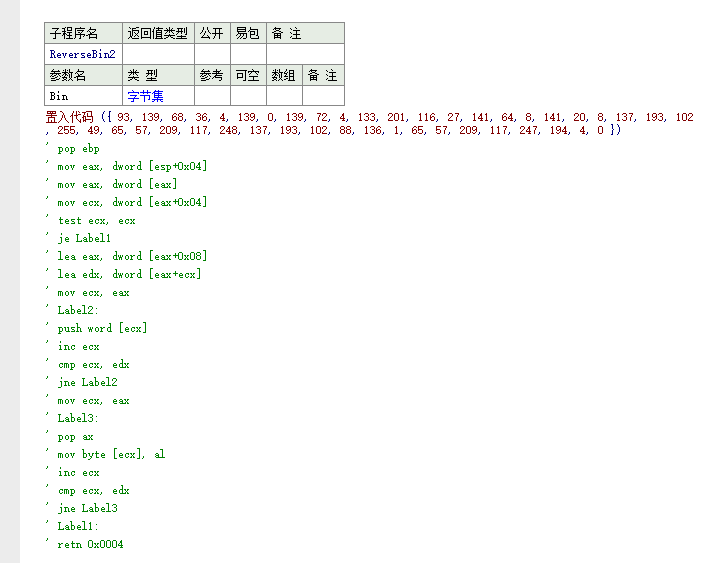Click the byte value 194 in array
This screenshot has width=708, height=563.
tap(559, 130)
